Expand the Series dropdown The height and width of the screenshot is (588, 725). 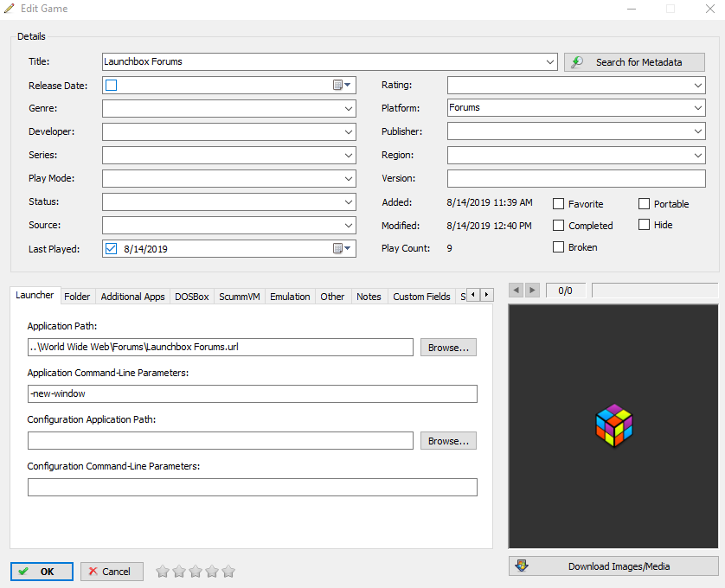pos(349,156)
